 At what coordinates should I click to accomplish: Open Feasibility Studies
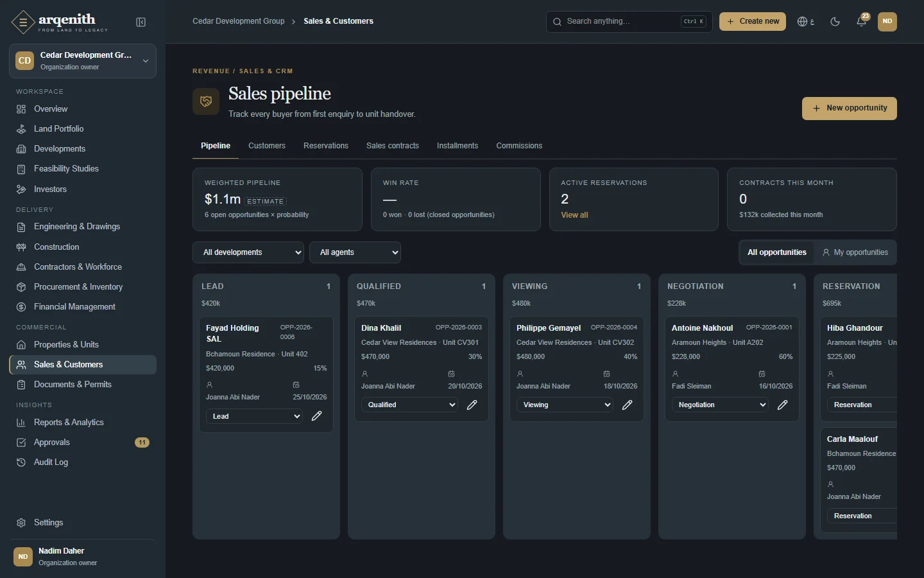click(x=83, y=169)
